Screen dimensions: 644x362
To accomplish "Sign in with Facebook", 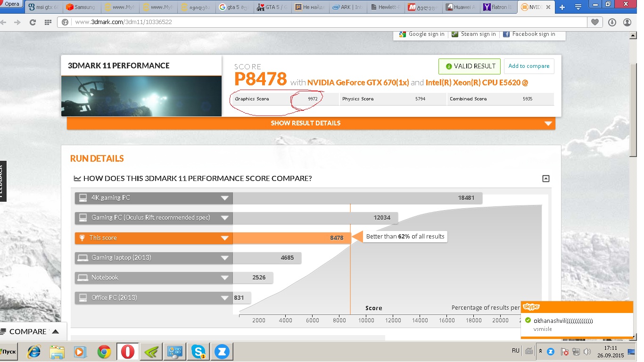I will pyautogui.click(x=529, y=34).
